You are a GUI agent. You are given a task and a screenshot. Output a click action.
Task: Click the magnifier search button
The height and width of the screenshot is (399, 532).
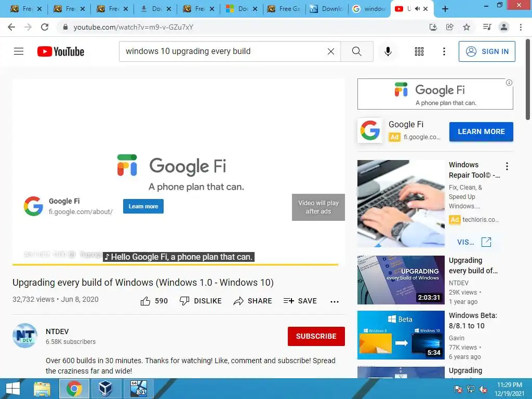coord(356,51)
